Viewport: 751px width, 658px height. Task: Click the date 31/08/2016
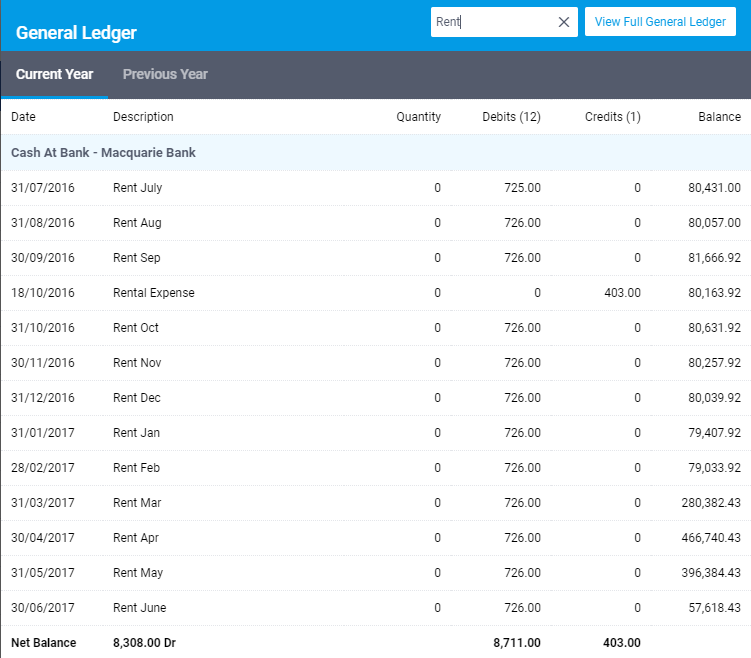tap(43, 223)
